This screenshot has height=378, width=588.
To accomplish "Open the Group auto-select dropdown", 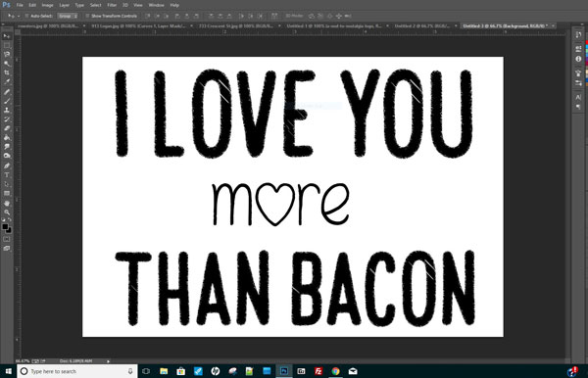I will (68, 16).
